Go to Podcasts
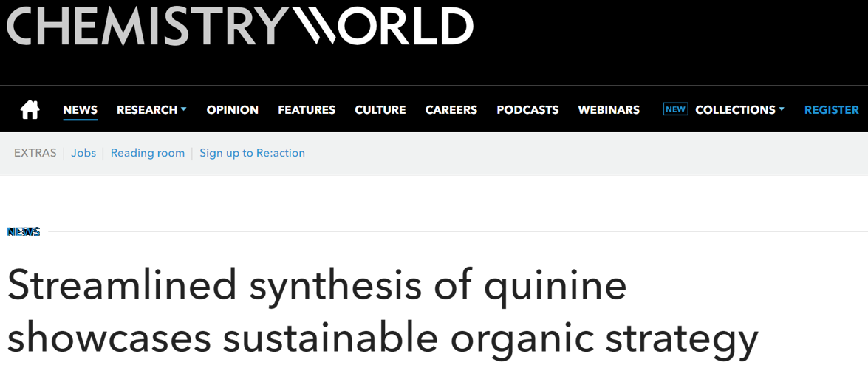 (527, 109)
